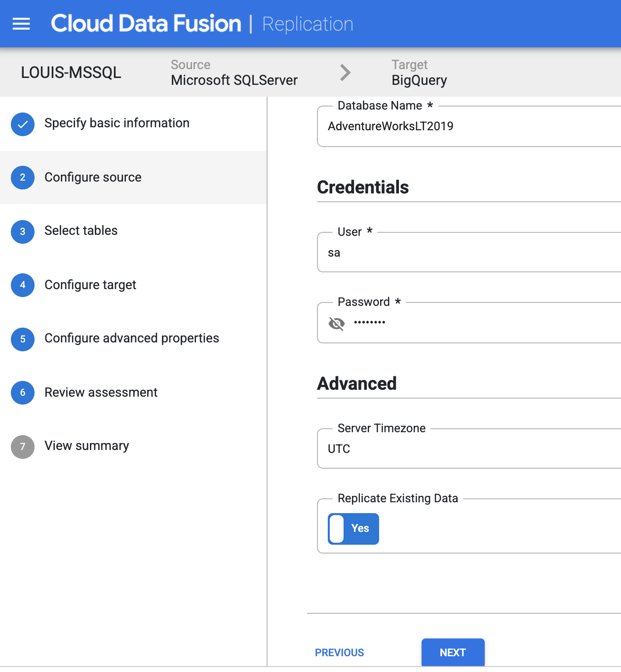Click the chevron arrow between Source and Target
Image resolution: width=621 pixels, height=672 pixels.
346,73
